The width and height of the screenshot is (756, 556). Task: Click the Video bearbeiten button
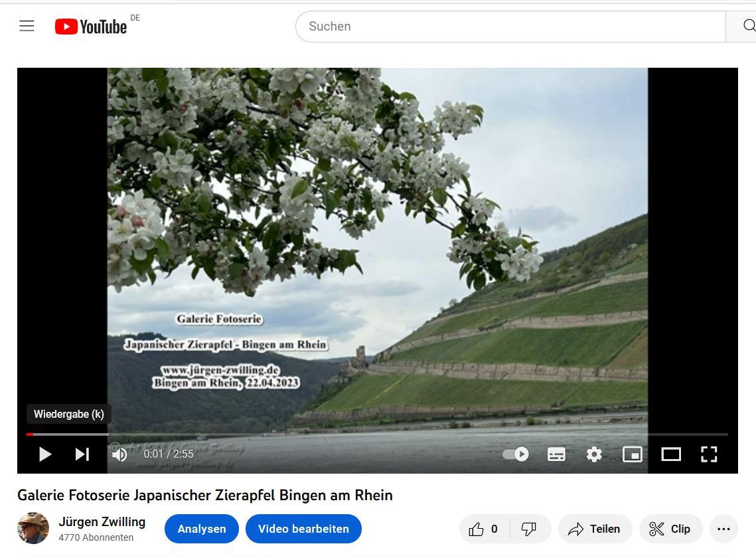pyautogui.click(x=303, y=529)
